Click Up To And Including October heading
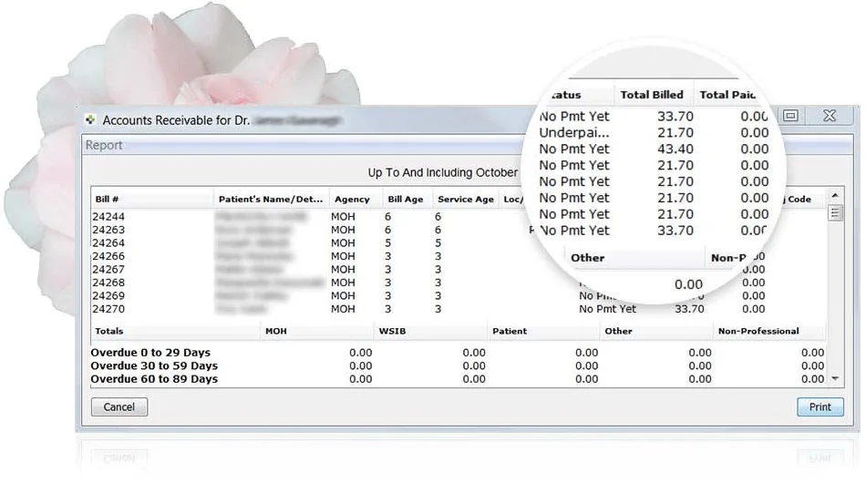This screenshot has height=504, width=866. (443, 173)
